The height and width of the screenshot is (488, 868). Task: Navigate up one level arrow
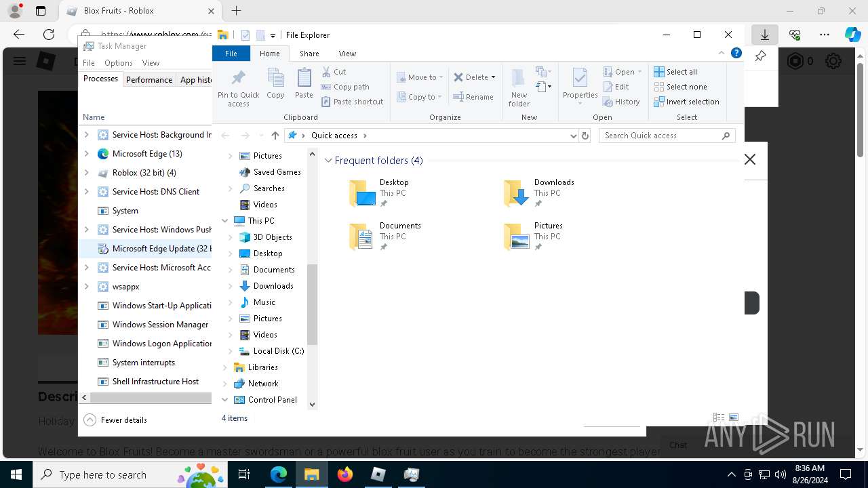tap(275, 136)
